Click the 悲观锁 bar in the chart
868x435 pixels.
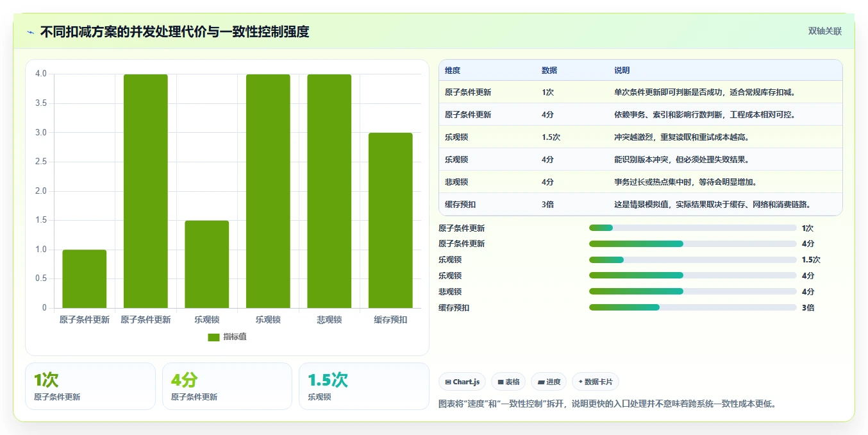click(330, 191)
